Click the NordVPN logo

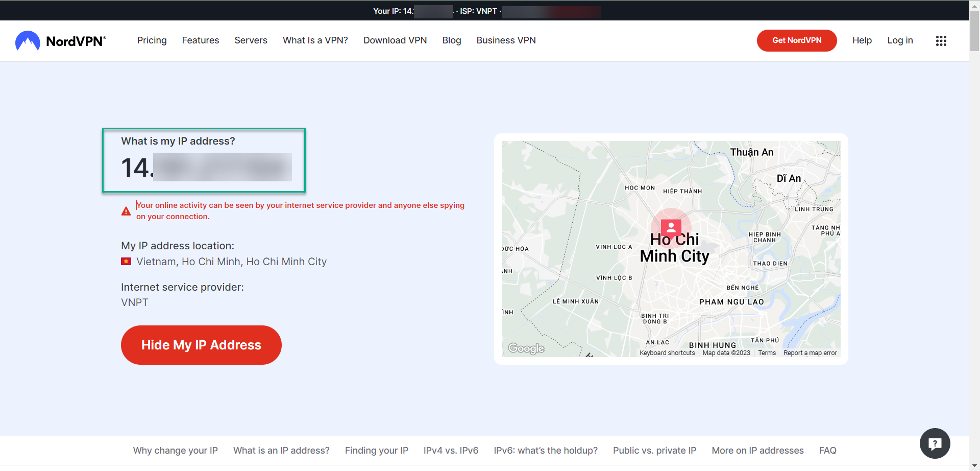[x=61, y=41]
